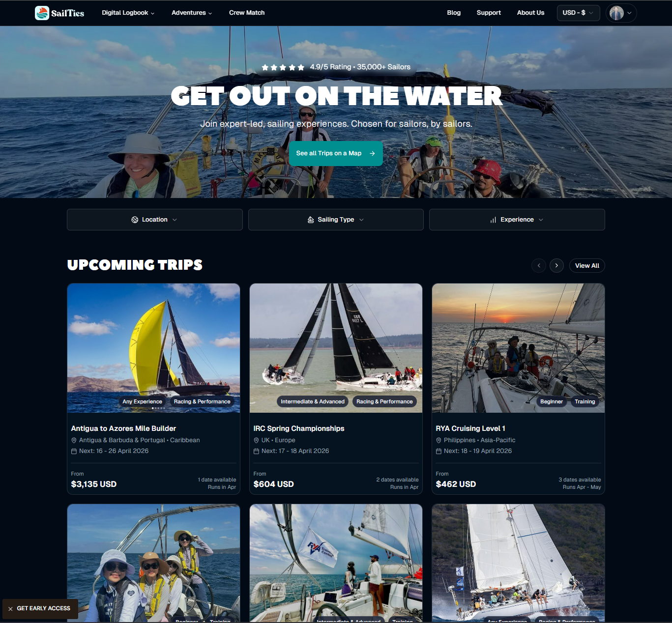Click the View All trips button

click(587, 265)
